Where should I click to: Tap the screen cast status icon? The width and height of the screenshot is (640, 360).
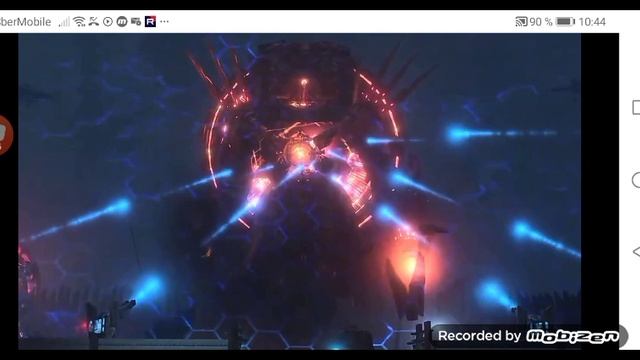point(521,22)
